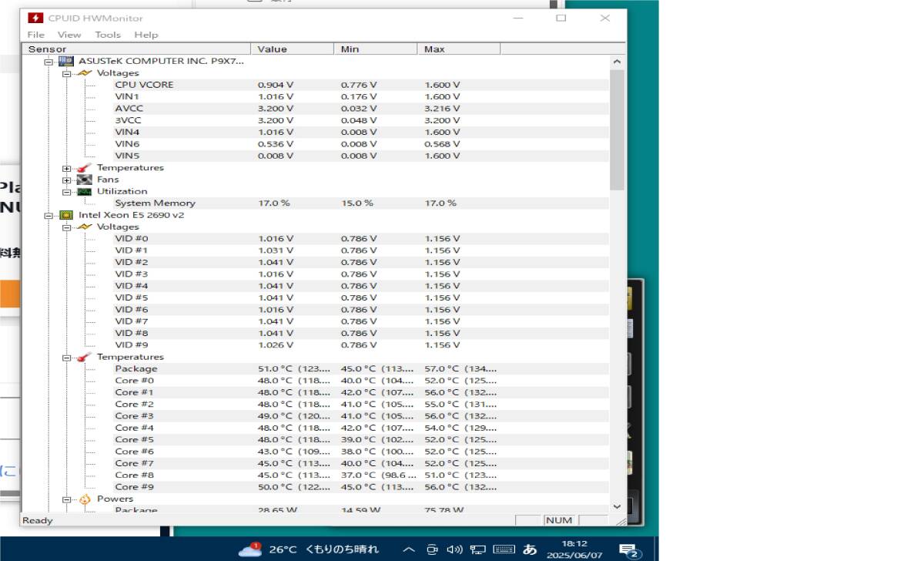Click the Intel Xeon E5 2690 v2 CPU icon
924x561 pixels.
tap(66, 215)
